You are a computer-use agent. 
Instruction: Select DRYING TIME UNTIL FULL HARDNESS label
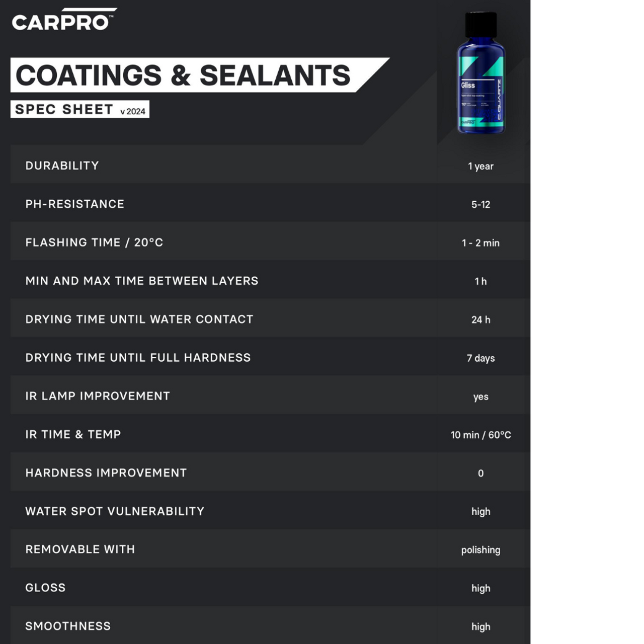pyautogui.click(x=138, y=358)
